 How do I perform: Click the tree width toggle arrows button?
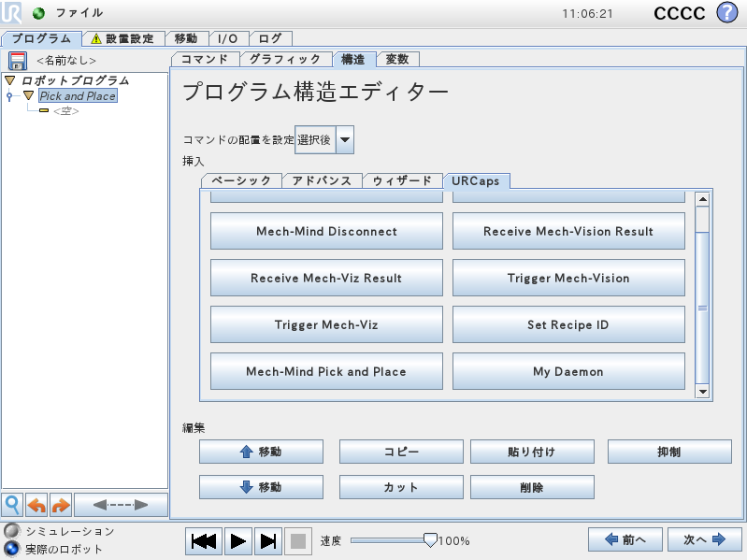(x=121, y=505)
